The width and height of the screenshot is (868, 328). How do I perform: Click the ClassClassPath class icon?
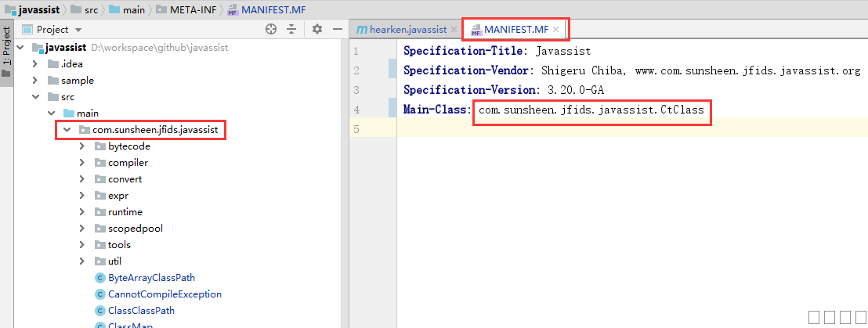tap(99, 311)
